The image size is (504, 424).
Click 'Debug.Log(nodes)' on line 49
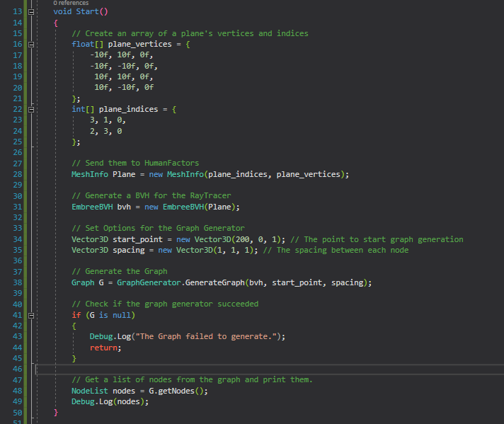[108, 402]
